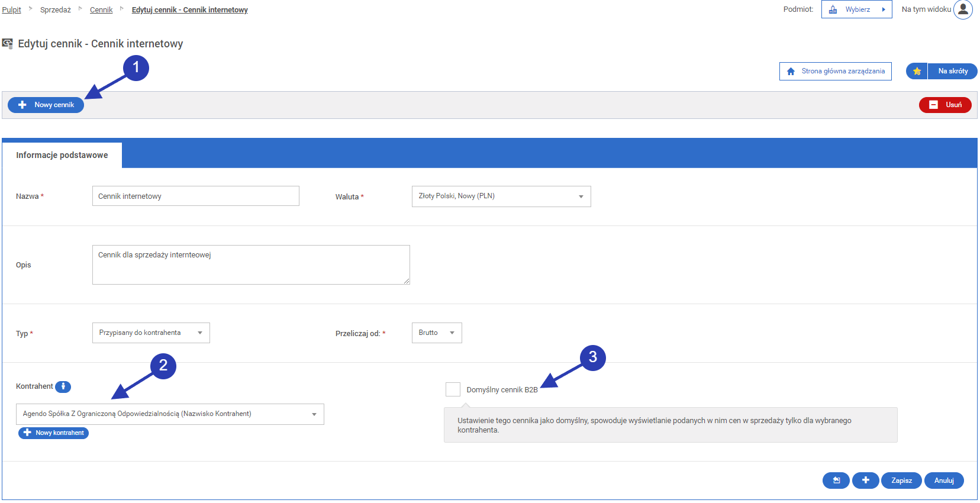
Task: Click the price list icon beside page title
Action: [8, 44]
